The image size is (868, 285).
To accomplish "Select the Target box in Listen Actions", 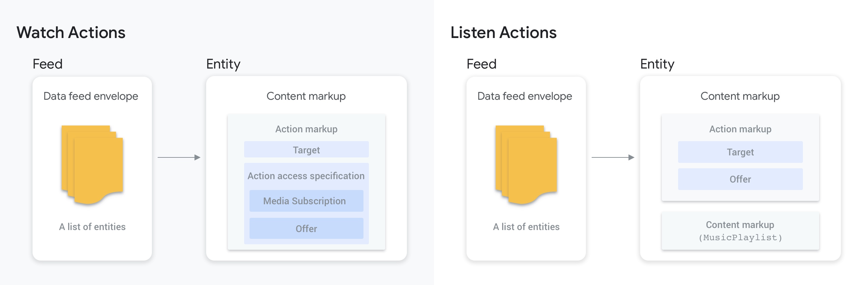I will pyautogui.click(x=740, y=152).
